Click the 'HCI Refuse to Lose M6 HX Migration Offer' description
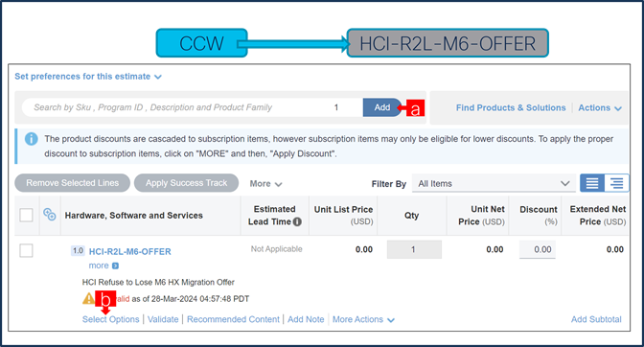 pos(158,282)
